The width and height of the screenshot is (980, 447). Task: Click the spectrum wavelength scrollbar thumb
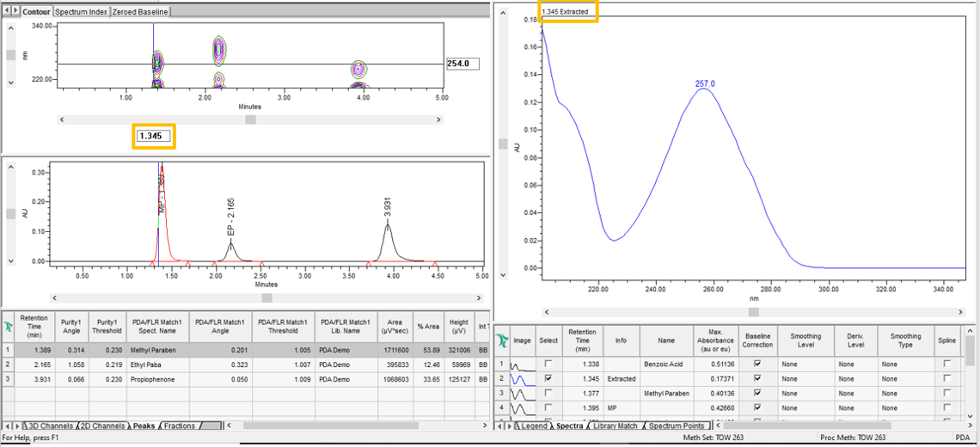point(754,311)
